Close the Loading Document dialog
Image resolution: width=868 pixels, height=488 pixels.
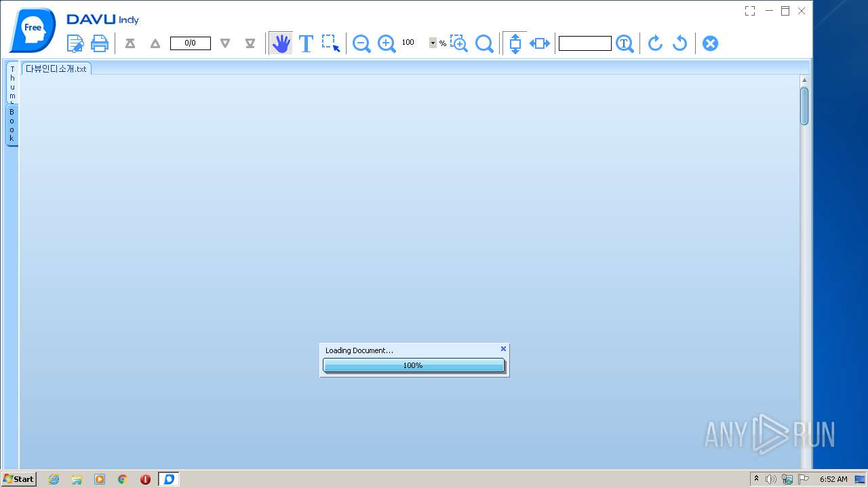(x=503, y=349)
